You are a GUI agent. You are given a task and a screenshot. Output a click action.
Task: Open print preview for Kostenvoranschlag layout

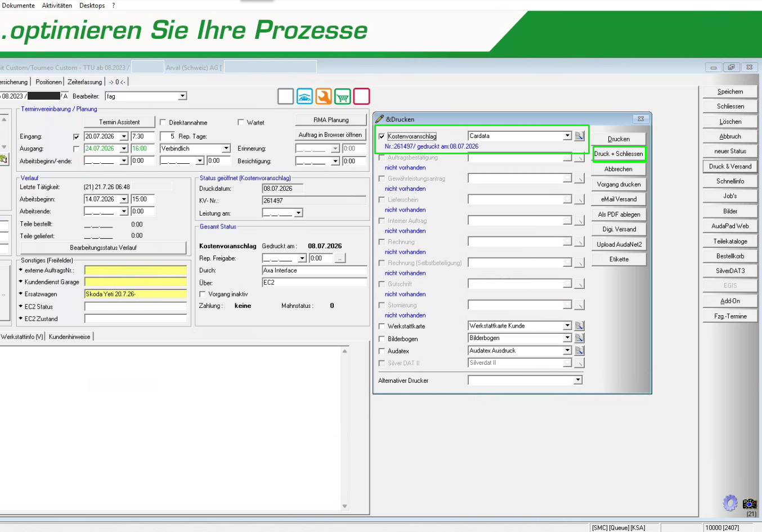pos(579,136)
